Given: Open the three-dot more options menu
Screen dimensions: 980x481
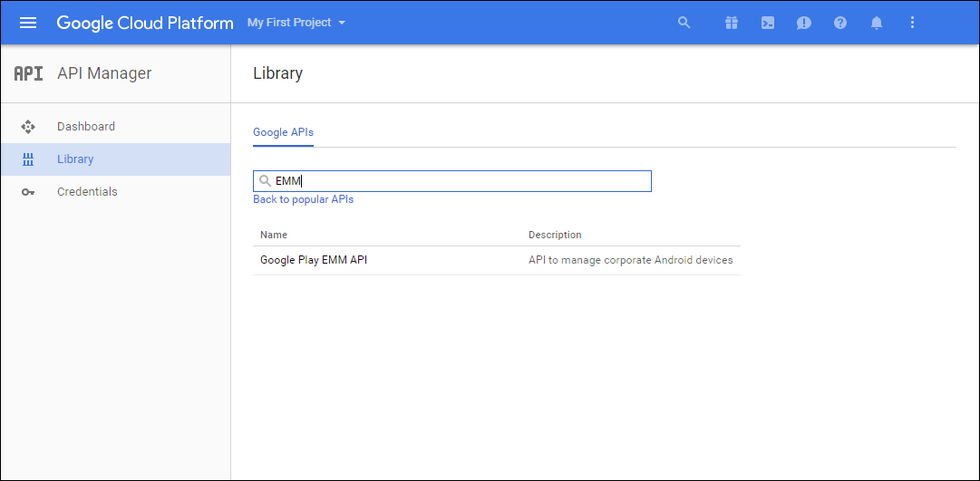Looking at the screenshot, I should [912, 23].
